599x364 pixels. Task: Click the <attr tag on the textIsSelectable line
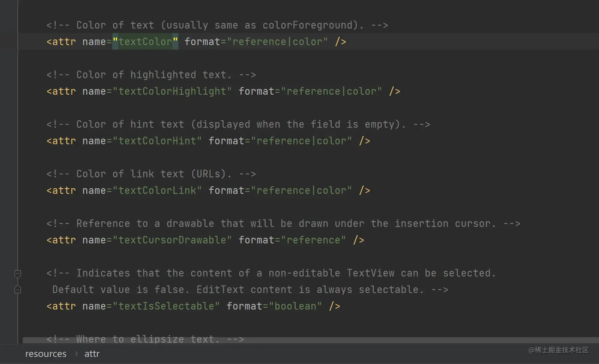pos(61,306)
